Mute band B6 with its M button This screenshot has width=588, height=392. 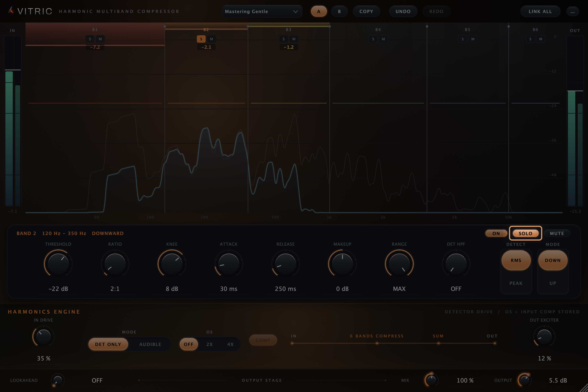tap(540, 39)
